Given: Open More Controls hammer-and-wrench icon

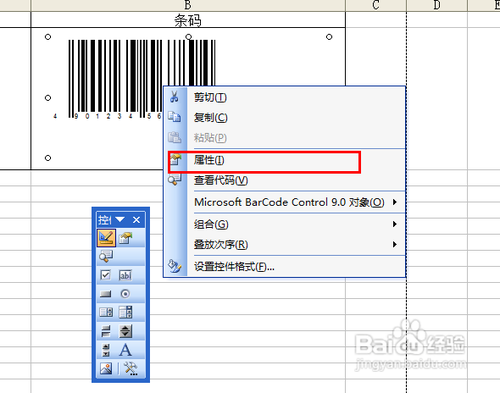Looking at the screenshot, I should click(x=130, y=369).
